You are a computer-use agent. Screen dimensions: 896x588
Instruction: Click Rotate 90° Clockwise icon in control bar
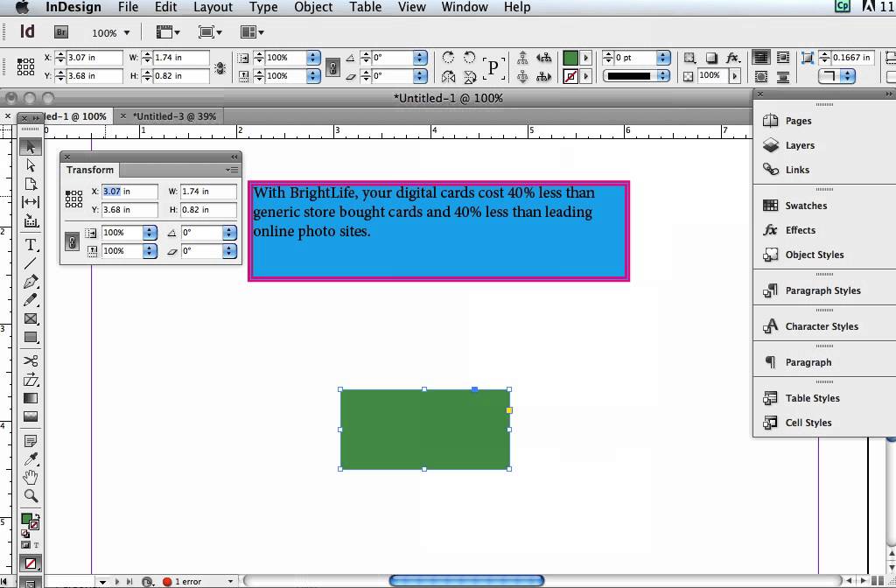tap(449, 57)
